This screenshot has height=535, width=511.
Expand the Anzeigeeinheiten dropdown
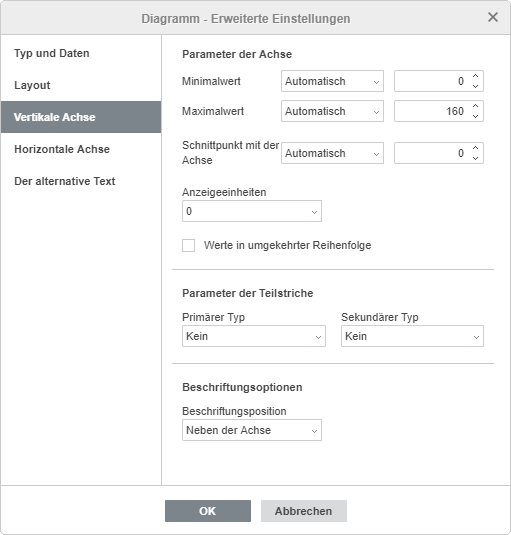[x=252, y=211]
